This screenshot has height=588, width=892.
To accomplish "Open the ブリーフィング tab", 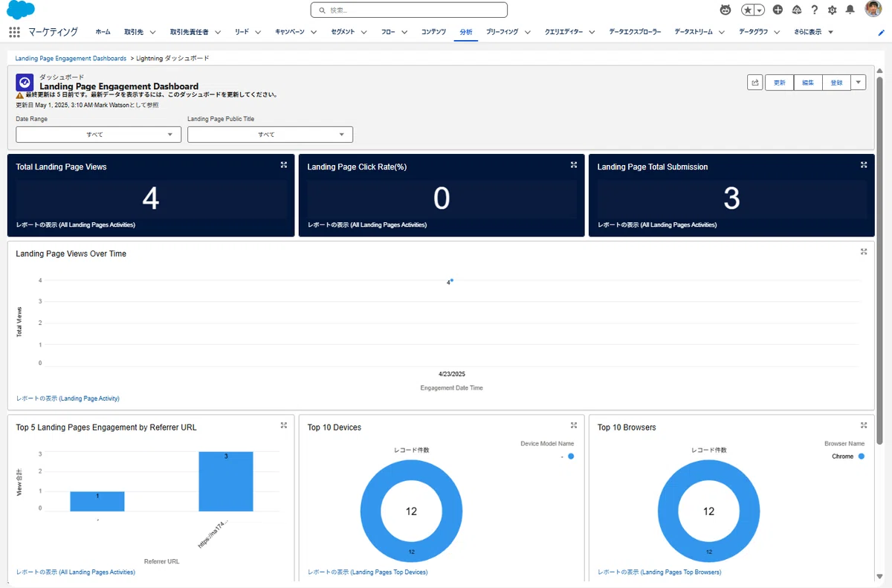I will click(502, 32).
